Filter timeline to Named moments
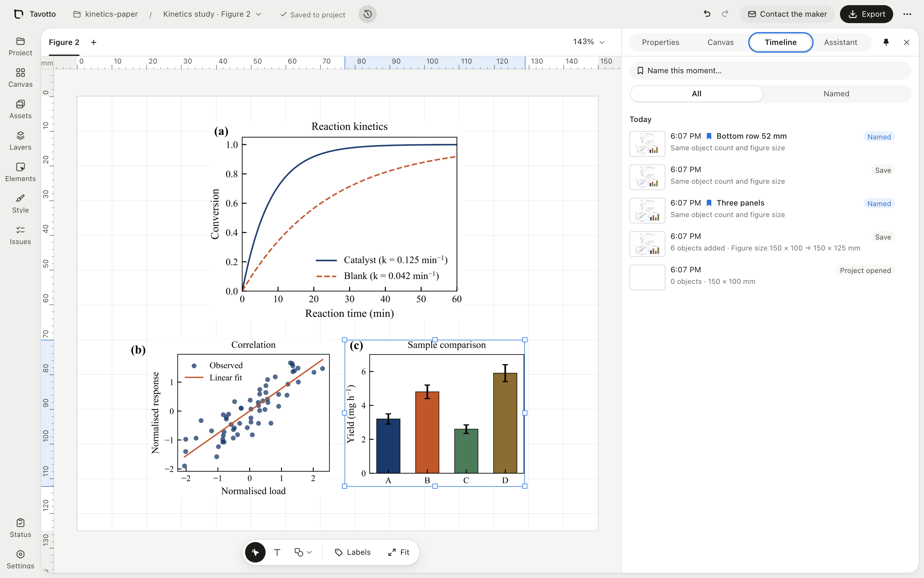924x578 pixels. pos(836,94)
